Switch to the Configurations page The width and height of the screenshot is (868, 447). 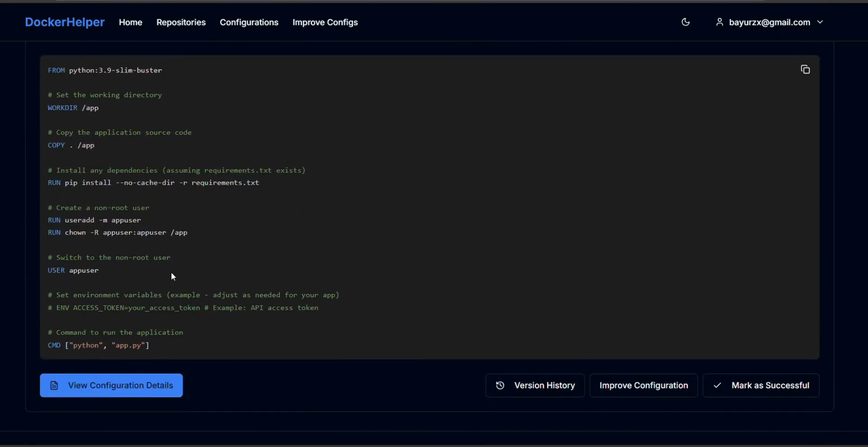(249, 22)
